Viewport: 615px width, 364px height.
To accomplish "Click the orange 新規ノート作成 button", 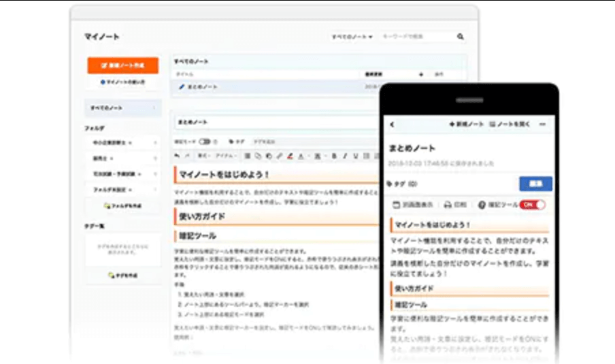I will click(122, 65).
